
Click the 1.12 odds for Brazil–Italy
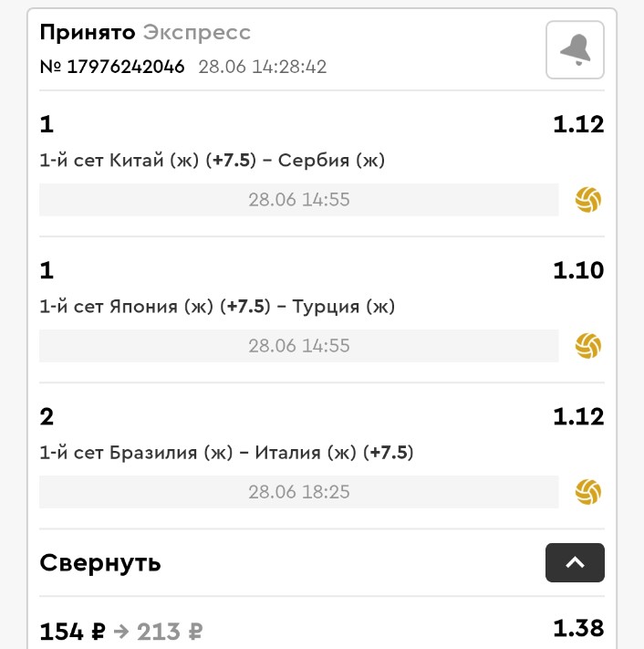(578, 416)
